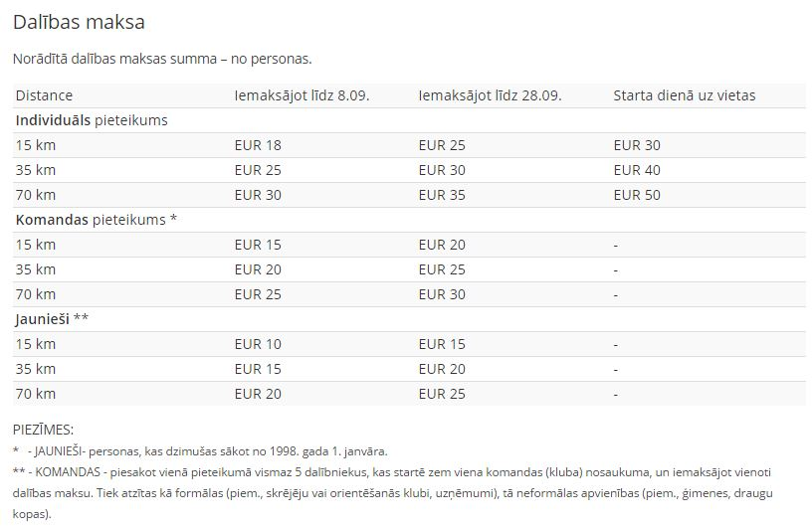Click the "PIEZĪMES:" notes label
Image resolution: width=812 pixels, height=528 pixels.
(x=43, y=430)
